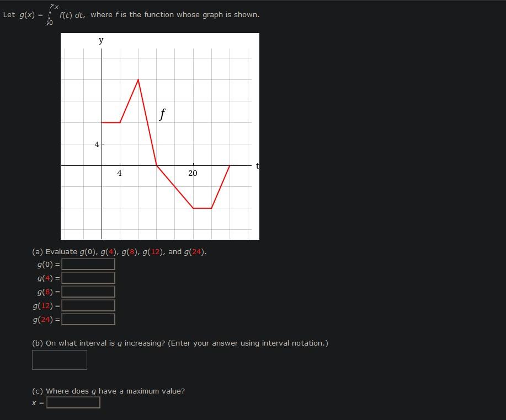Click the g(0) answer input field
Screen dimensions: 506x420
(x=88, y=263)
